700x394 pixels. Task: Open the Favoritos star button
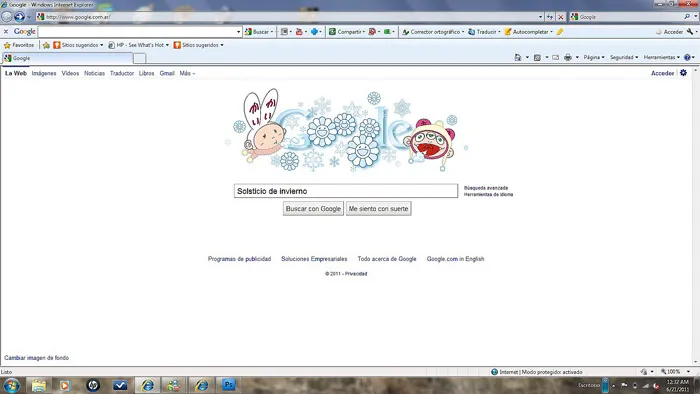click(x=19, y=45)
